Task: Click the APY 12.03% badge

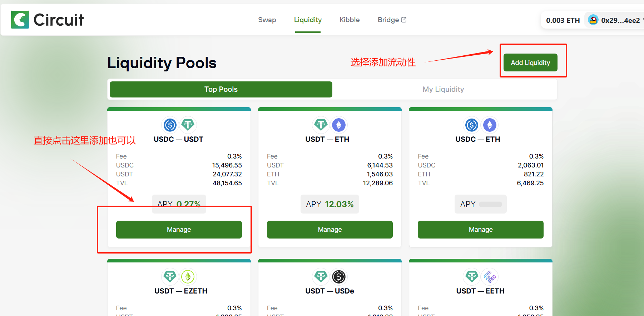Action: [330, 204]
